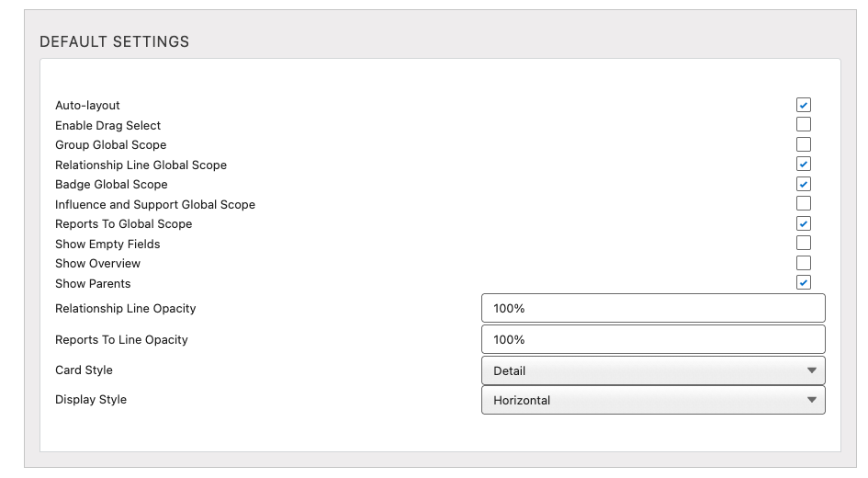Click the Relationship Line Global Scope label

[x=141, y=165]
